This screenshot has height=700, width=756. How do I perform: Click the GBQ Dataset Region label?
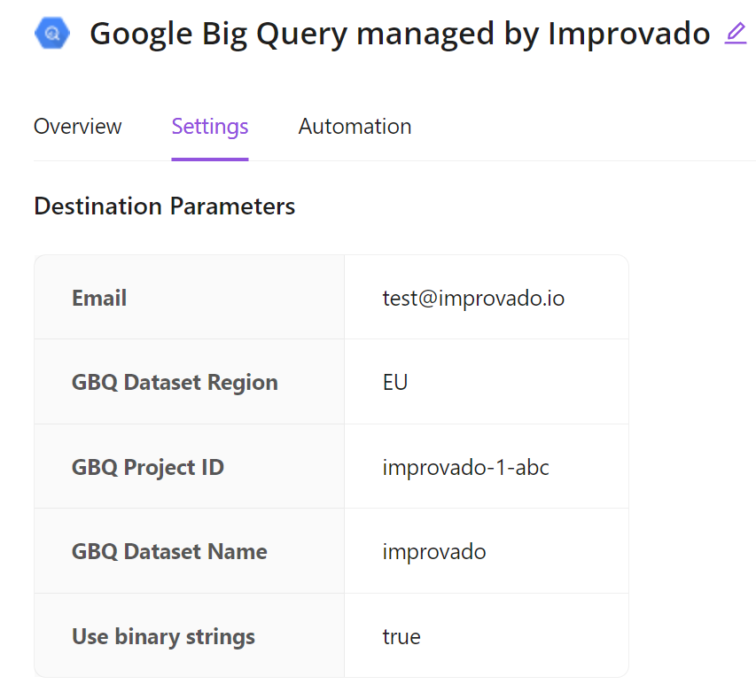175,383
